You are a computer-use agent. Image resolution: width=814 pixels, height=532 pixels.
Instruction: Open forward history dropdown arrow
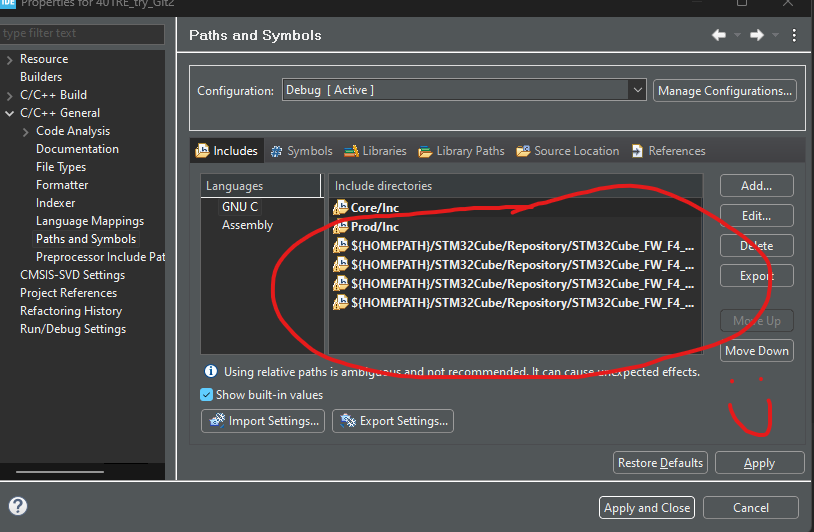tap(776, 35)
